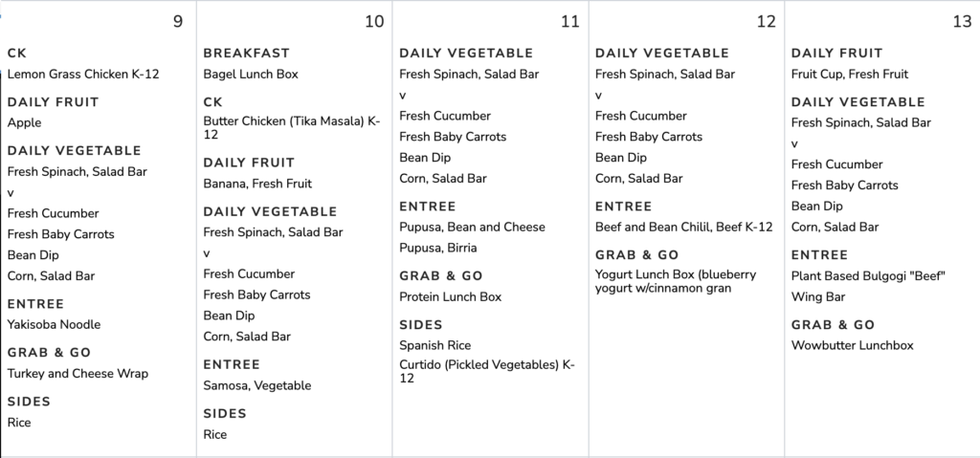Viewport: 980px width, 458px height.
Task: Click the Pupusa, Bean and Cheese entree
Action: (x=472, y=228)
